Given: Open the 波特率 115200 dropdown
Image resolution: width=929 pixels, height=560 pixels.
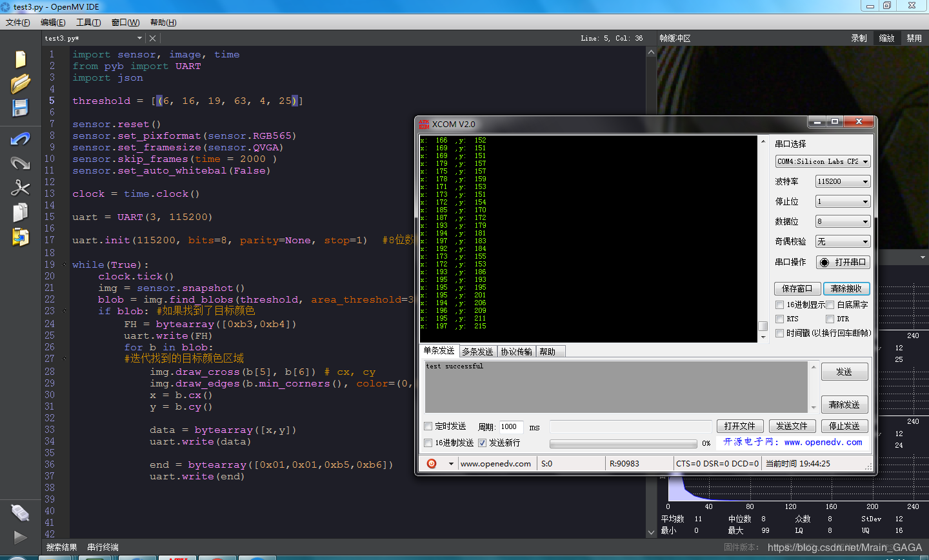Looking at the screenshot, I should (843, 181).
